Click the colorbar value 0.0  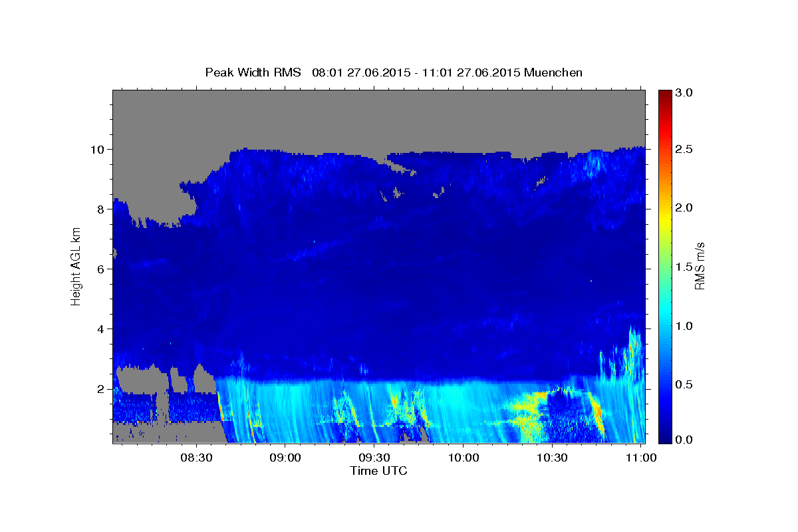click(x=685, y=440)
